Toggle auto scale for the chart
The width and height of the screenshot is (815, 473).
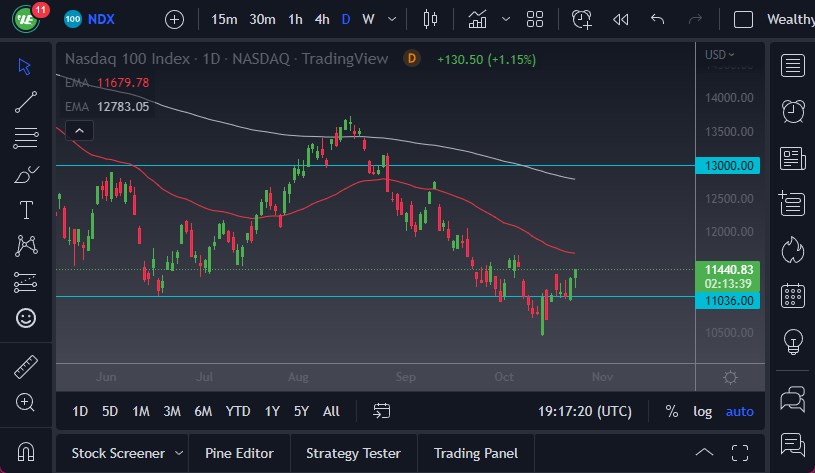[740, 411]
